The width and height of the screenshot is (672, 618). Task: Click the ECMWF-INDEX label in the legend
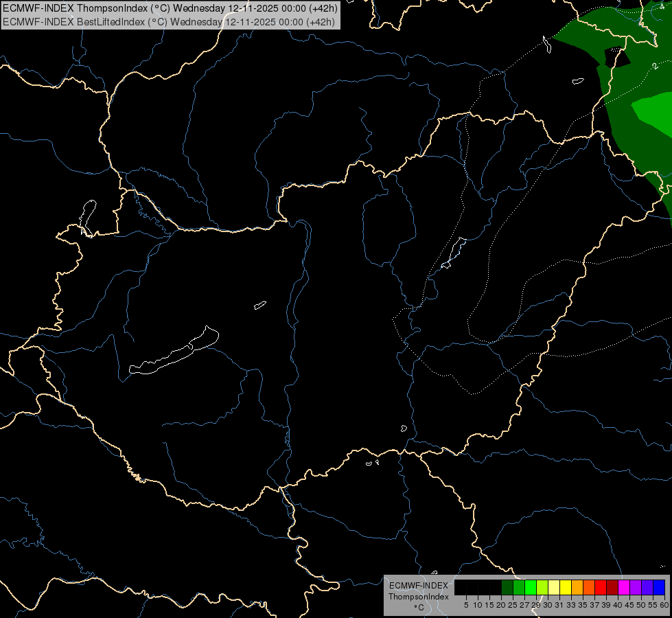pyautogui.click(x=419, y=586)
